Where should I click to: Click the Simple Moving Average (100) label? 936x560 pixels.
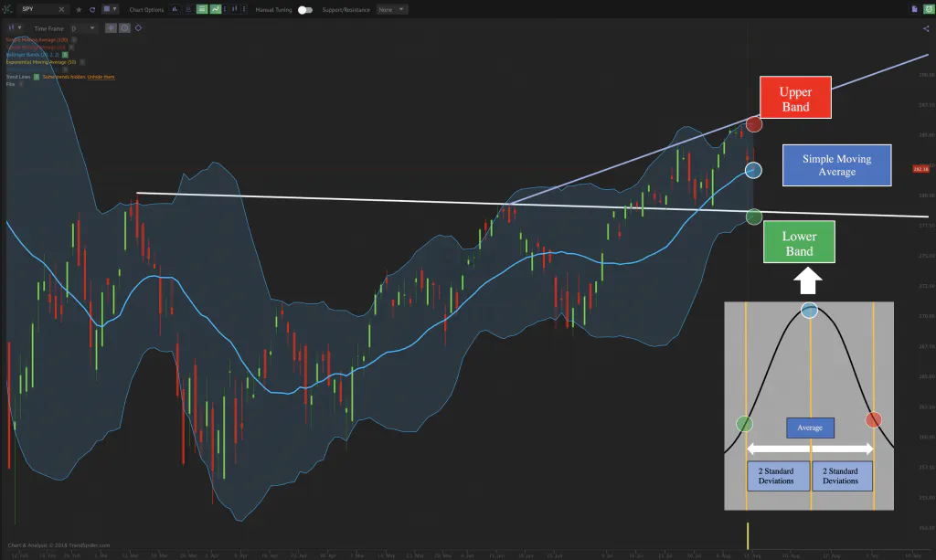(37, 40)
